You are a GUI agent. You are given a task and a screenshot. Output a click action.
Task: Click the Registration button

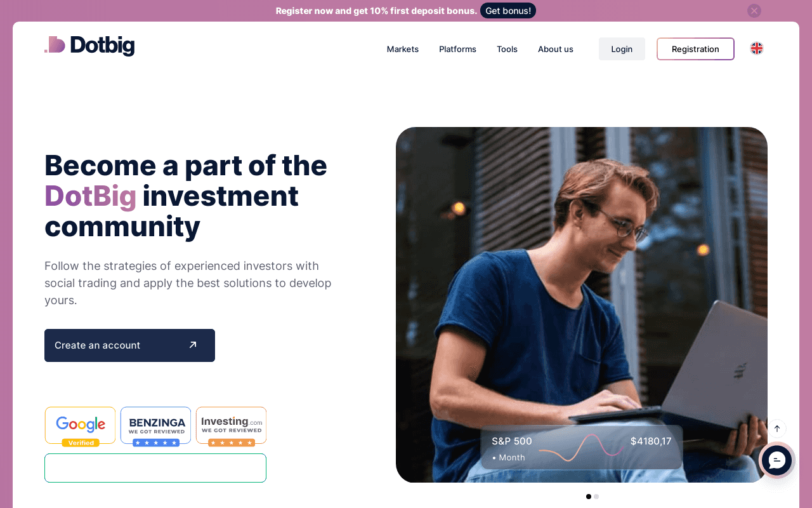point(695,49)
